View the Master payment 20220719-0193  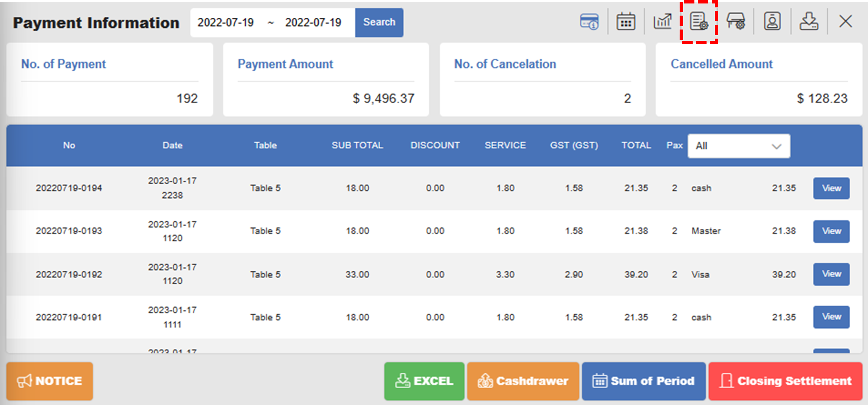click(831, 231)
